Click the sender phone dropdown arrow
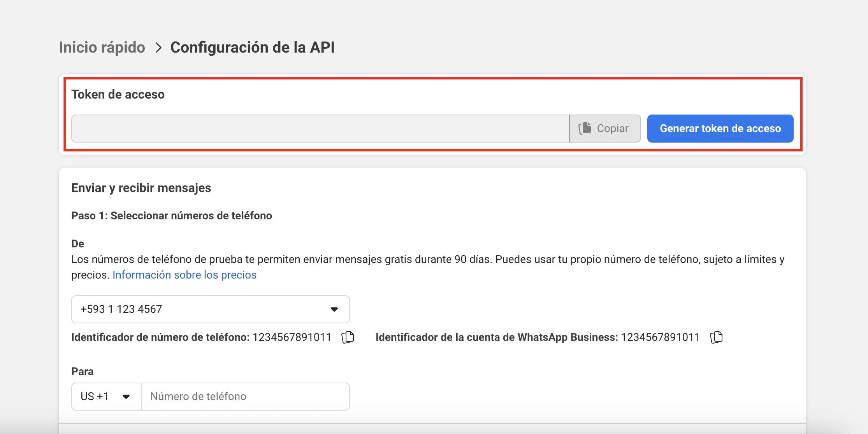 click(x=334, y=309)
